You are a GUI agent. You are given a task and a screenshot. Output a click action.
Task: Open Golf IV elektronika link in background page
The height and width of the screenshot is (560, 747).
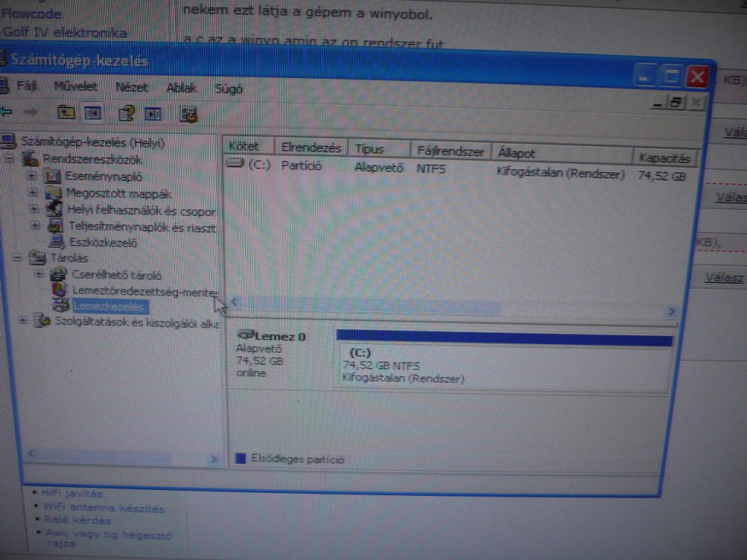(65, 33)
